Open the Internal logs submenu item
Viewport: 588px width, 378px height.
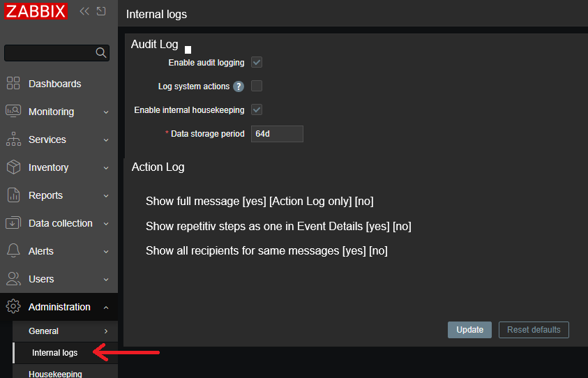coord(55,353)
